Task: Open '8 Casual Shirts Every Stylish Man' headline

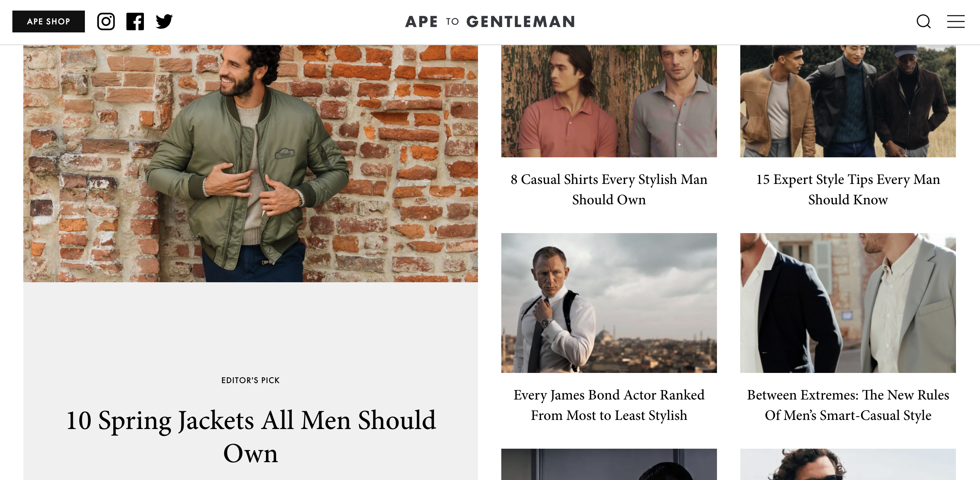Action: [x=609, y=189]
